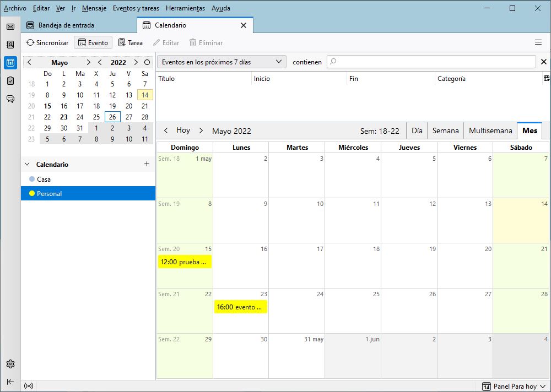Toggle visibility of Personal calendar
The width and height of the screenshot is (551, 392).
tap(32, 193)
